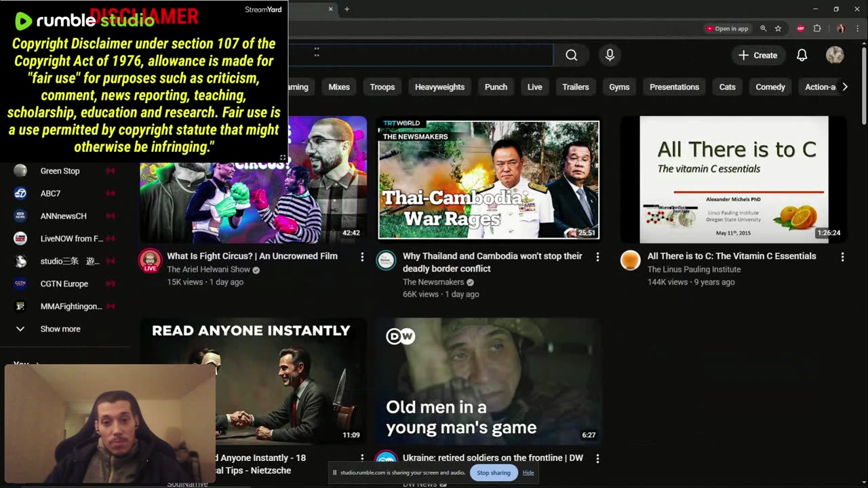The width and height of the screenshot is (868, 488).
Task: Select the Heavyweights chip
Action: pyautogui.click(x=439, y=87)
